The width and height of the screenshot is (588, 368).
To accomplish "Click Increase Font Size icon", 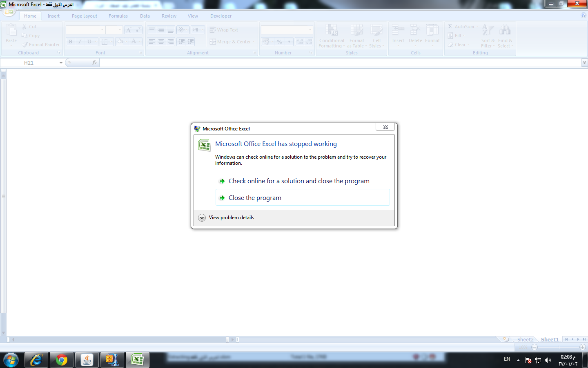I will (129, 30).
